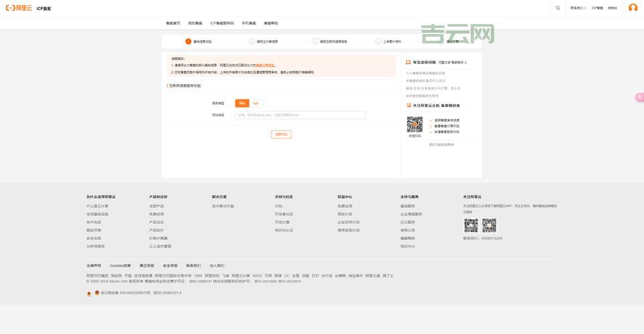Click the police badge icon in footer

click(97, 293)
